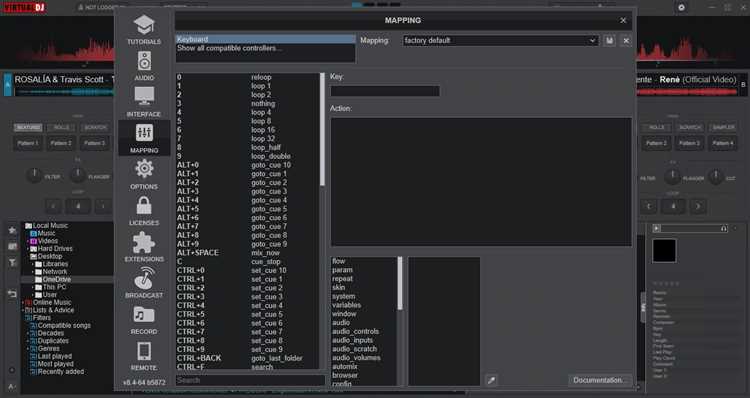
Task: Select the key 0 reloop mapping row
Action: (x=247, y=77)
